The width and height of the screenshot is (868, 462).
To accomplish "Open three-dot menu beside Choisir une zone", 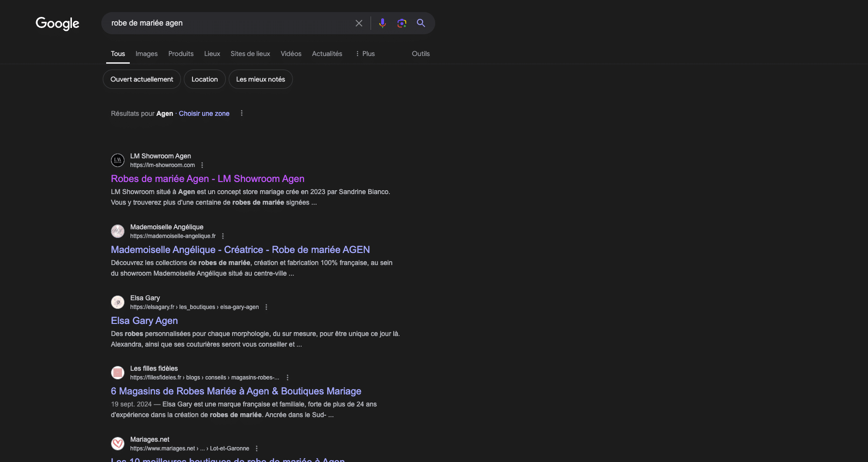I will click(x=242, y=113).
